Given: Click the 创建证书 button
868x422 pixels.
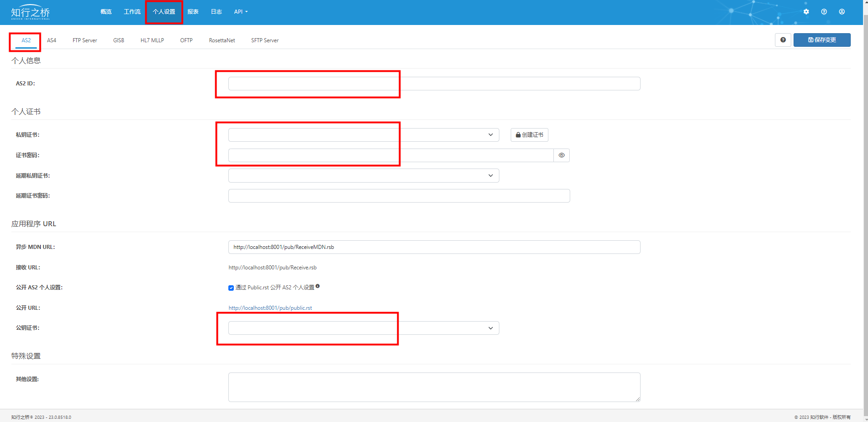Looking at the screenshot, I should click(529, 135).
